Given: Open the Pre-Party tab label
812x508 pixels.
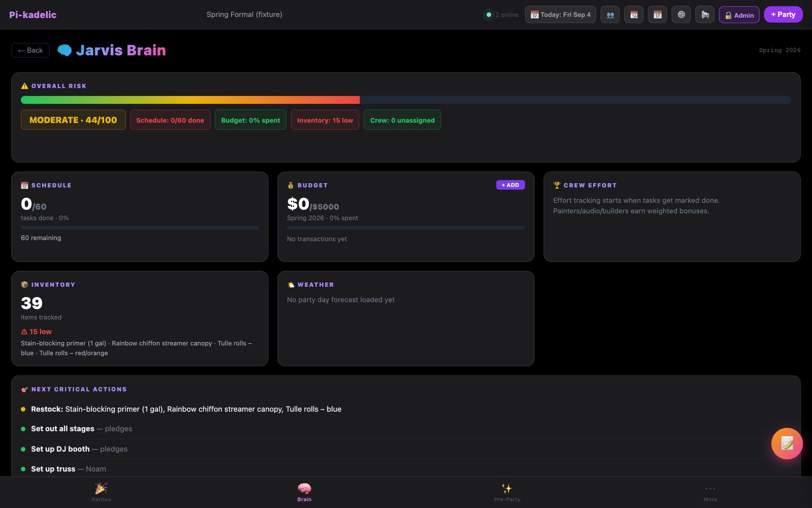Looking at the screenshot, I should coord(507,499).
